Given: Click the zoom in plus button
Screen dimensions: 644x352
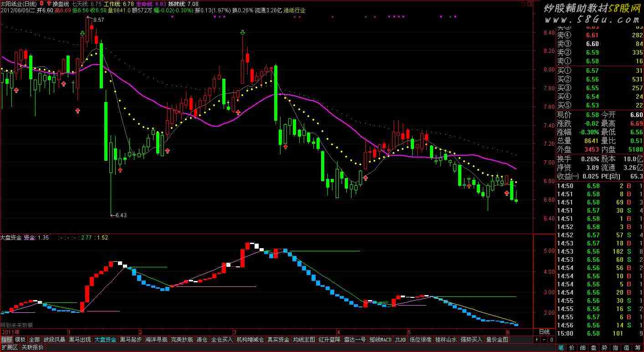Looking at the screenshot, I should (x=536, y=339).
